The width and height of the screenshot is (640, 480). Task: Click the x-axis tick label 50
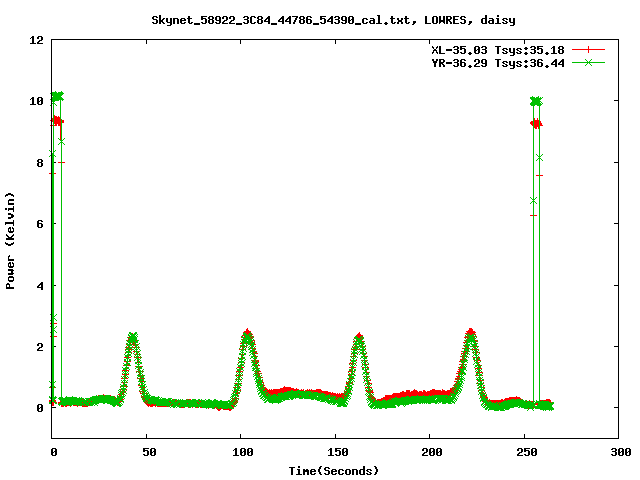click(x=149, y=452)
